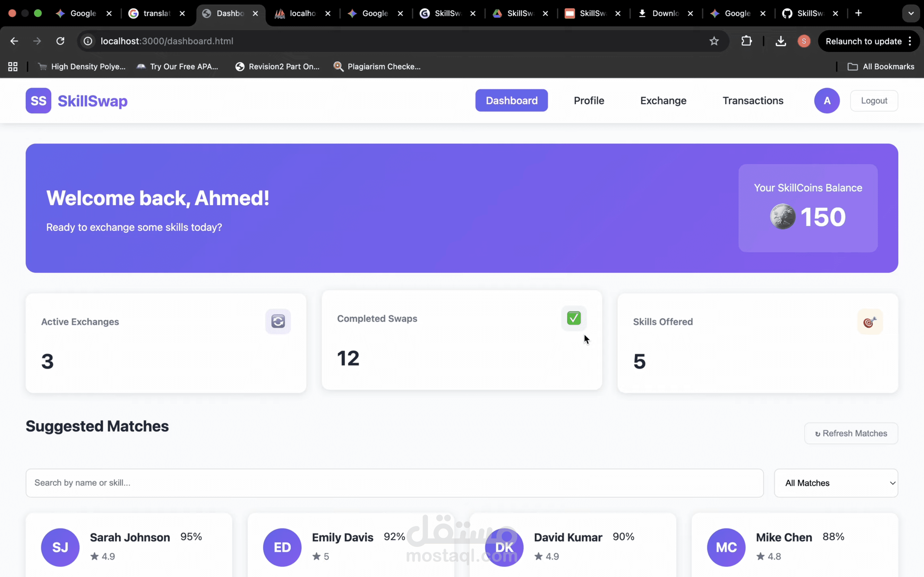Switch to the Profile navigation tab
Image resolution: width=924 pixels, height=577 pixels.
pyautogui.click(x=589, y=100)
